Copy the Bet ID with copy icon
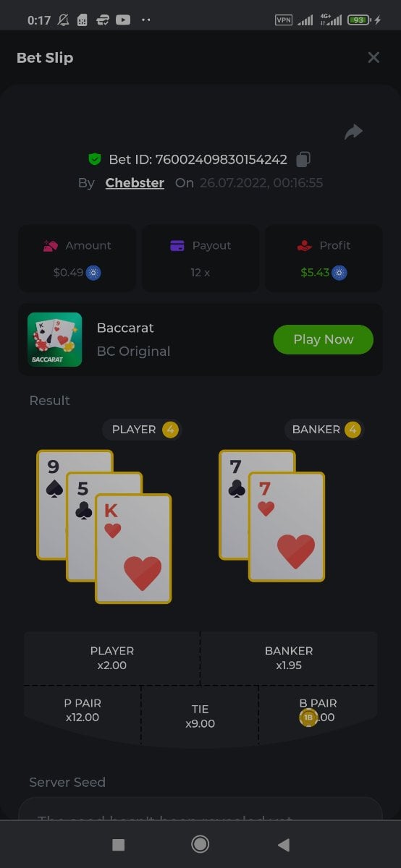The height and width of the screenshot is (868, 401). point(305,159)
